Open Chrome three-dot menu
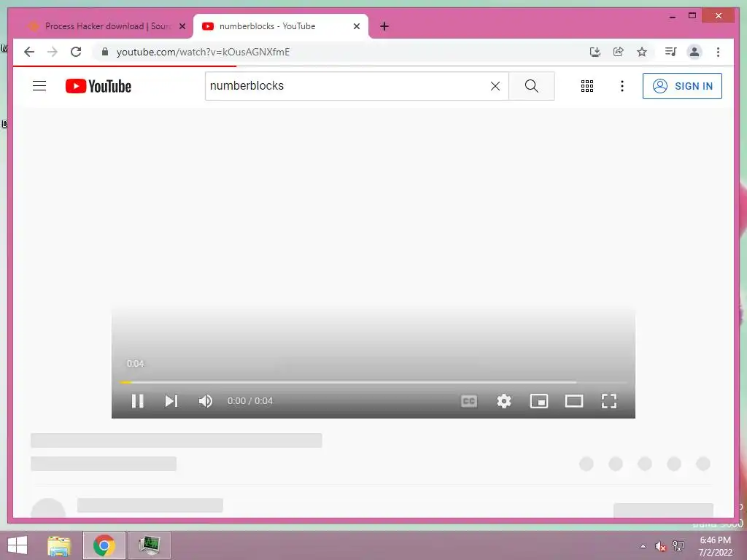The image size is (747, 560). pos(718,52)
